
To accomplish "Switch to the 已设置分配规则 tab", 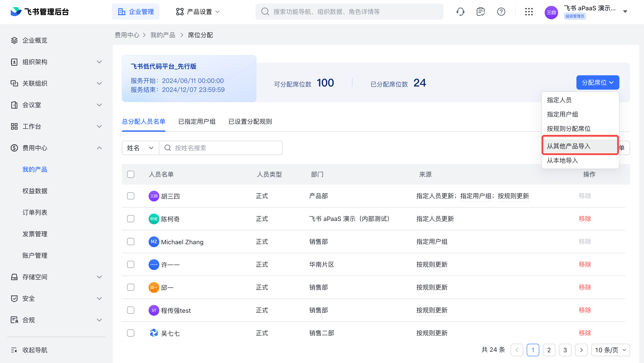I will tap(250, 122).
